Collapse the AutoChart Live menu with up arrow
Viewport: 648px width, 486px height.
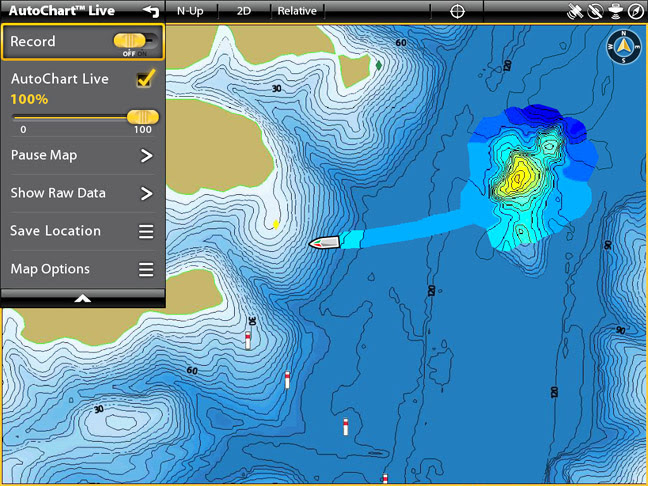pyautogui.click(x=83, y=298)
